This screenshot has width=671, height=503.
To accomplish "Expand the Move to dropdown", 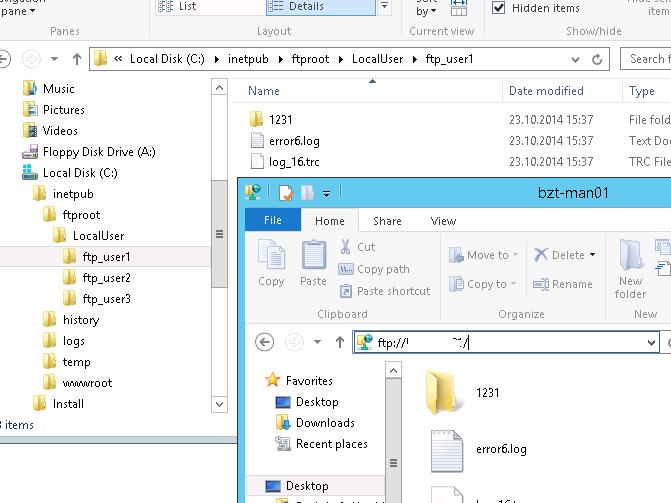I will pos(515,255).
